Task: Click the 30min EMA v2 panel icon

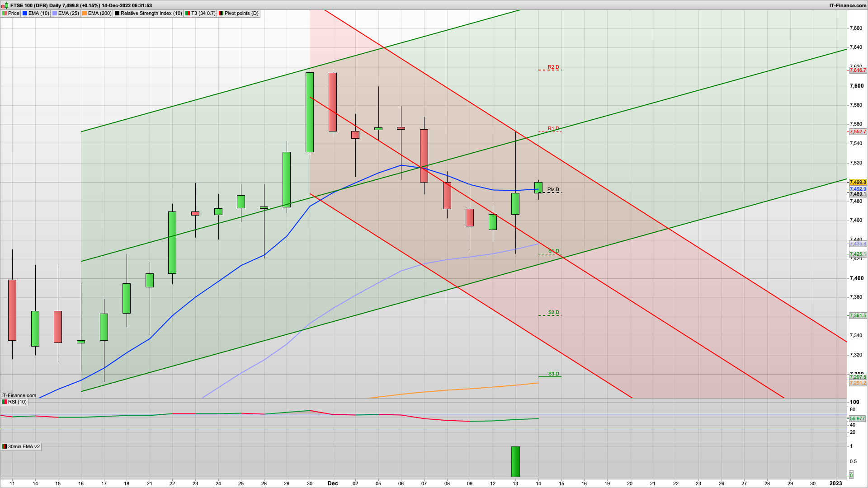Action: [4, 446]
